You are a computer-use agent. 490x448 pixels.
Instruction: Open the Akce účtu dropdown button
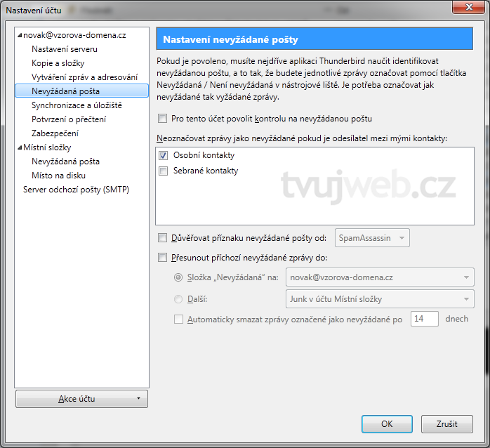[x=81, y=399]
